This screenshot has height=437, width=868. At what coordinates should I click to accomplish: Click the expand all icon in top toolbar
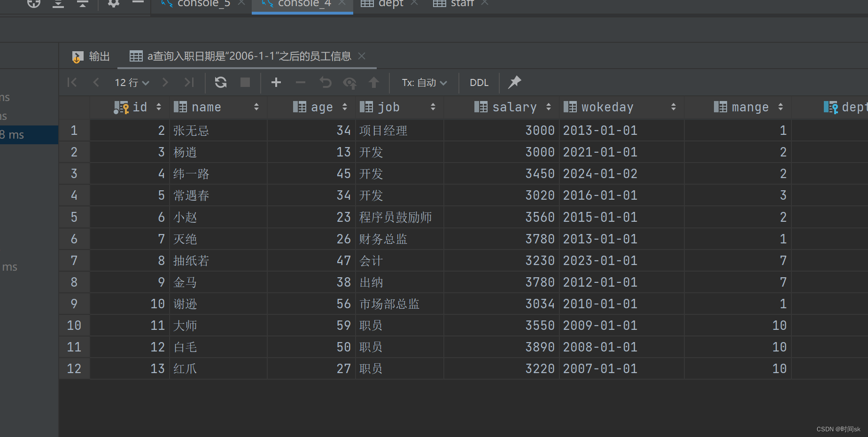[x=58, y=4]
